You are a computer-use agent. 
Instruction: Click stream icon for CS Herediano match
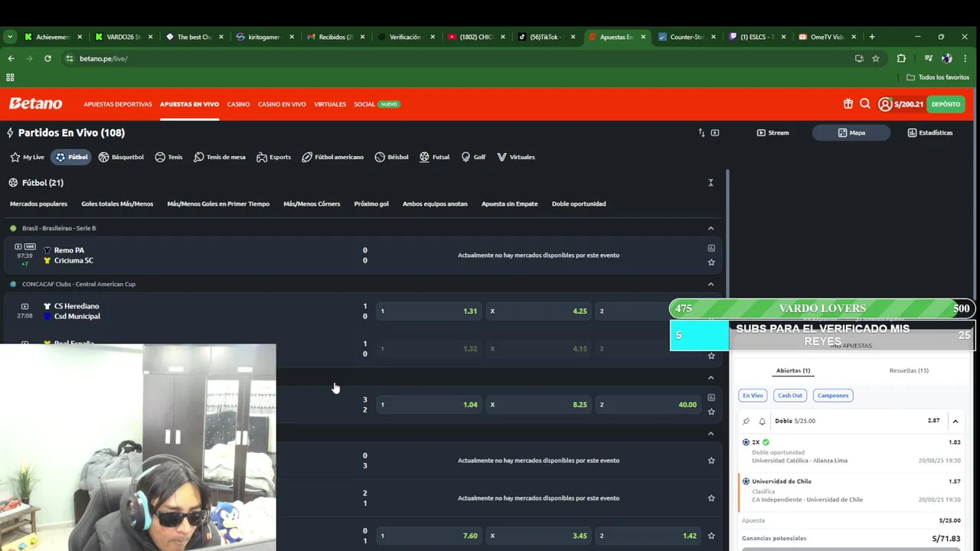(24, 306)
